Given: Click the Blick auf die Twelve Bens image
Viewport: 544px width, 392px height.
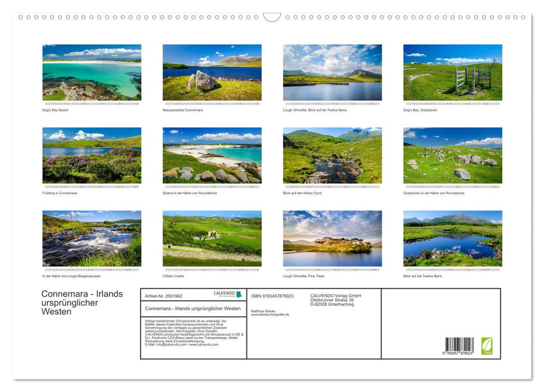Looking at the screenshot, I should click(453, 239).
